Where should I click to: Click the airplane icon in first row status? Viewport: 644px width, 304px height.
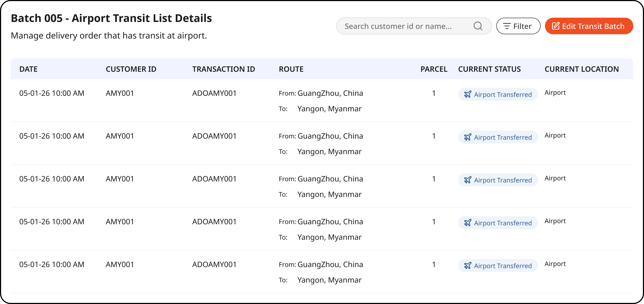(x=468, y=94)
